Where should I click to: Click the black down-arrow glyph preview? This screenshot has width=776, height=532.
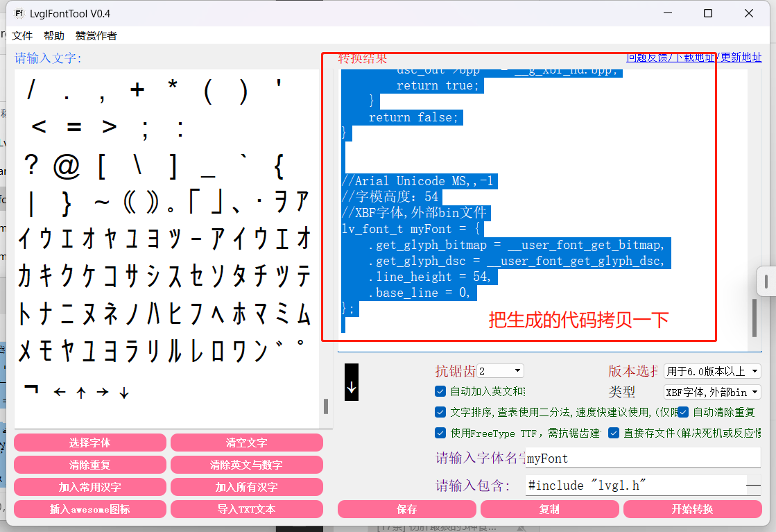(x=352, y=382)
